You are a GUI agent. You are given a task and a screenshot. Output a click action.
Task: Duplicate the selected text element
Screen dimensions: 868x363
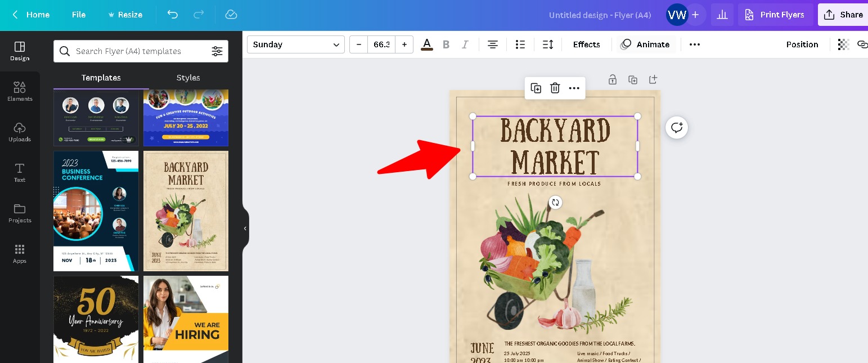[536, 88]
